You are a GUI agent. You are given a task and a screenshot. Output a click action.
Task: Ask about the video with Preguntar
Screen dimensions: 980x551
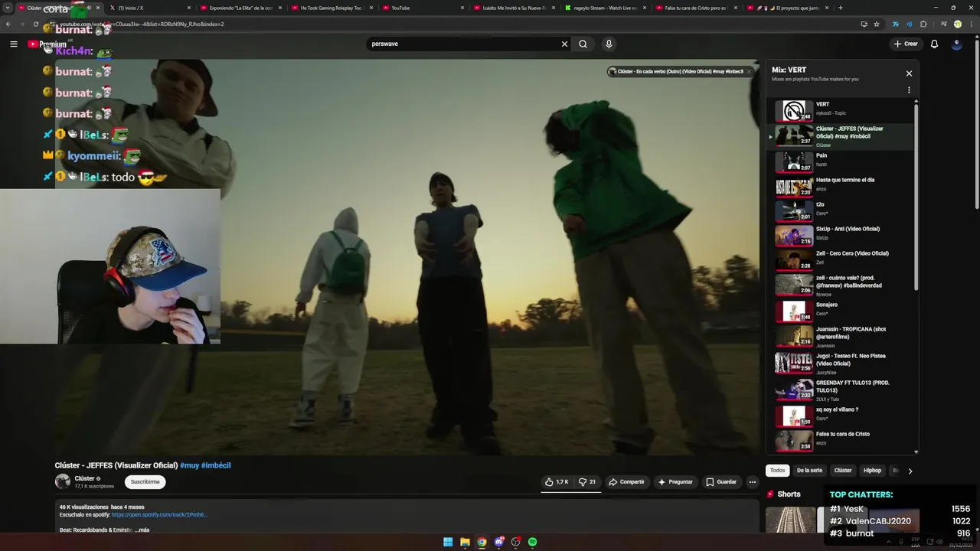pos(675,482)
